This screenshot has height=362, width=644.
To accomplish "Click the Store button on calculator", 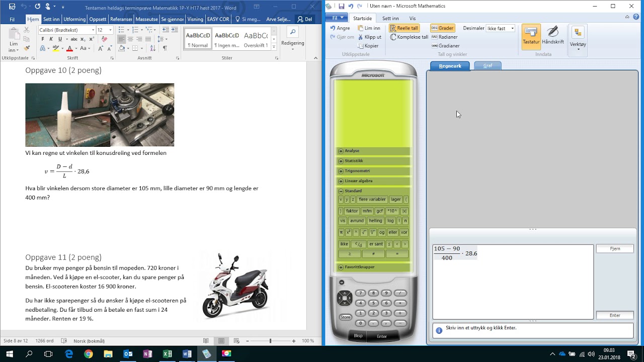I will coord(345,317).
